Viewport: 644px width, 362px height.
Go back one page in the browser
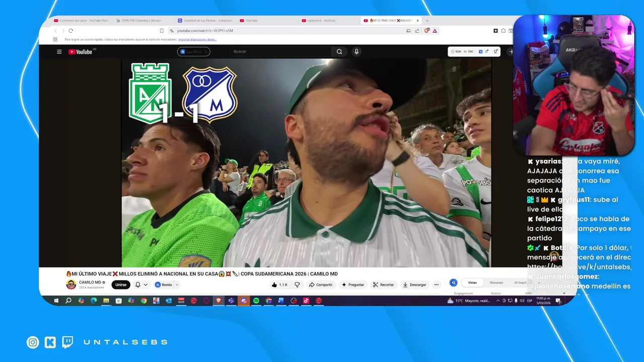pyautogui.click(x=56, y=31)
